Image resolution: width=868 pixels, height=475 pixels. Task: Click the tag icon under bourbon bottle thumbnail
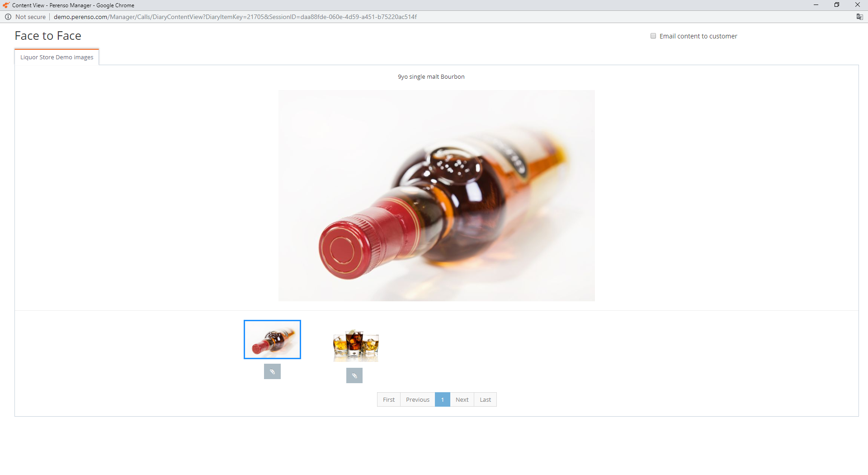click(x=272, y=371)
